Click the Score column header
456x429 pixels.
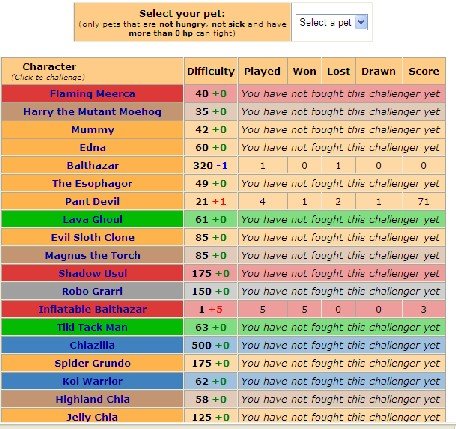click(x=424, y=71)
